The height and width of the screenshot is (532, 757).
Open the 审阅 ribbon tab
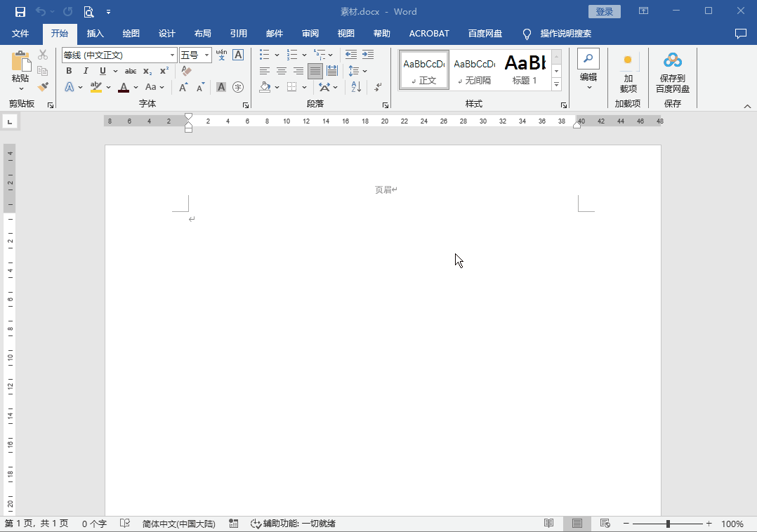(x=310, y=34)
